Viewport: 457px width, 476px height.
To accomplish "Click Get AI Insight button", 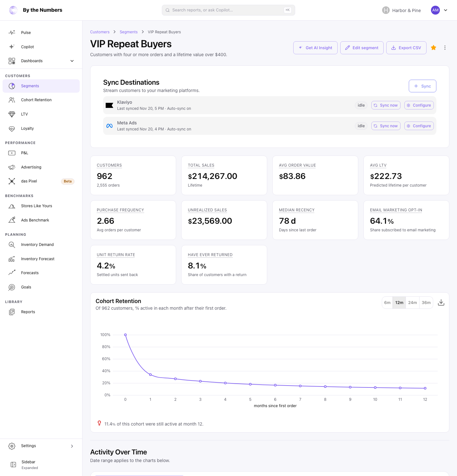I will (x=315, y=48).
